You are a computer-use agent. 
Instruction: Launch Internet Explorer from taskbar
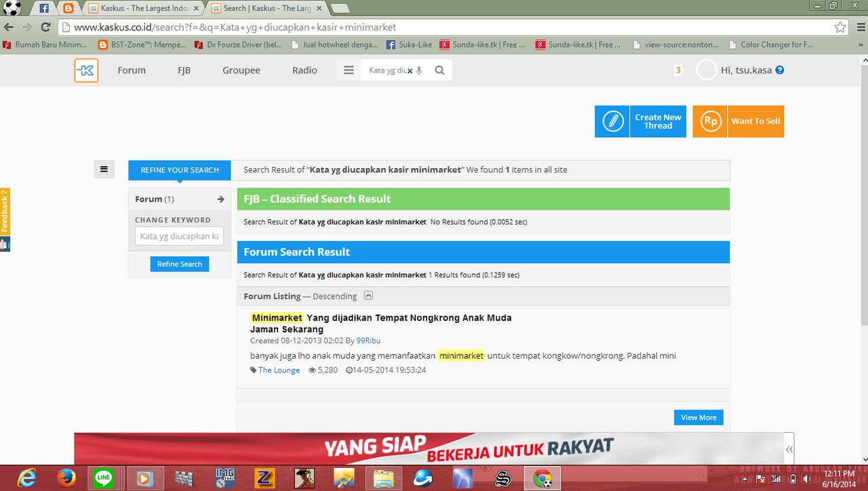point(27,478)
